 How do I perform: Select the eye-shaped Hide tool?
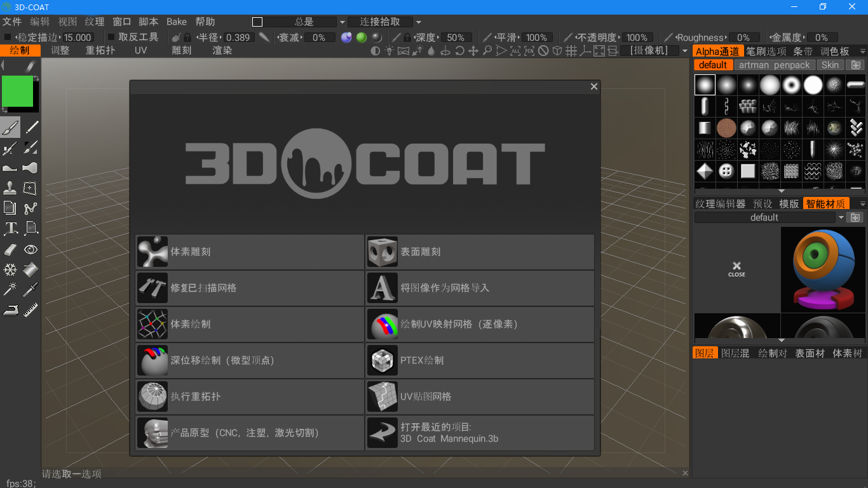click(31, 249)
